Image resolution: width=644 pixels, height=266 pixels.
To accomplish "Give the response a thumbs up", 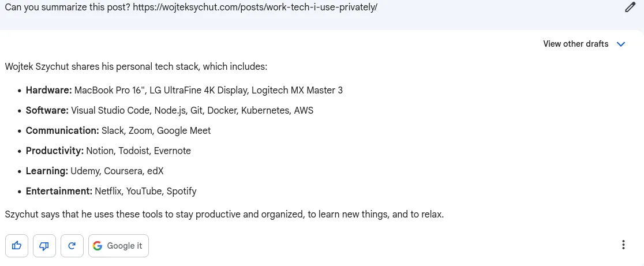I will tap(17, 246).
